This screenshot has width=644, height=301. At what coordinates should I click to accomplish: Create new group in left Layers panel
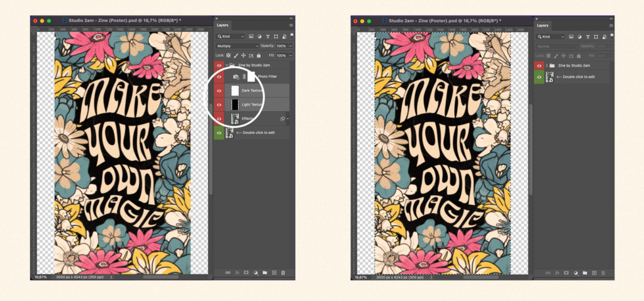click(x=265, y=273)
